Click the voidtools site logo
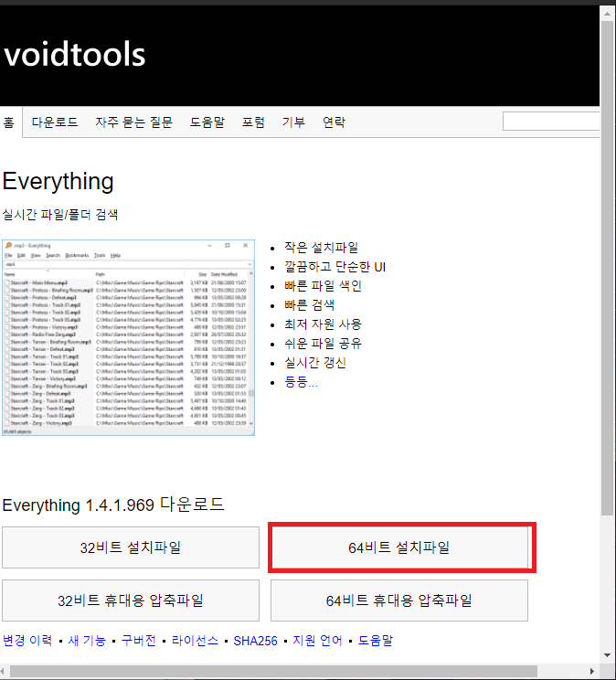The height and width of the screenshot is (680, 616). [x=75, y=55]
